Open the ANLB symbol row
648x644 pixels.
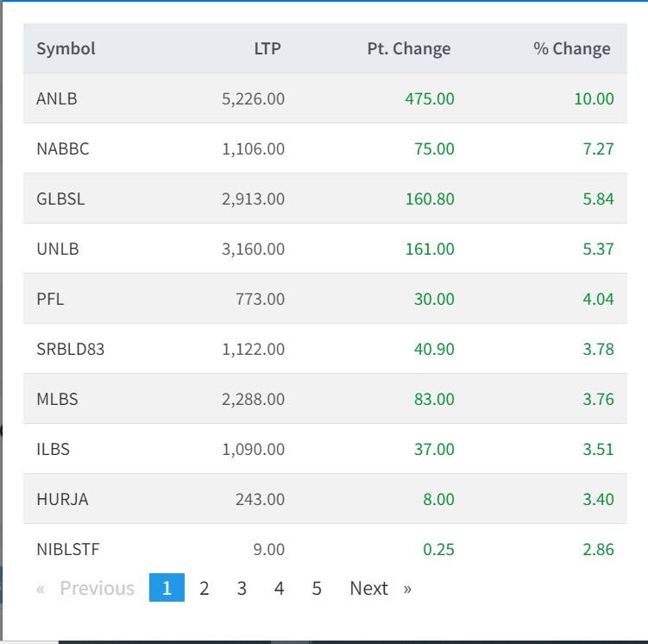[x=57, y=98]
